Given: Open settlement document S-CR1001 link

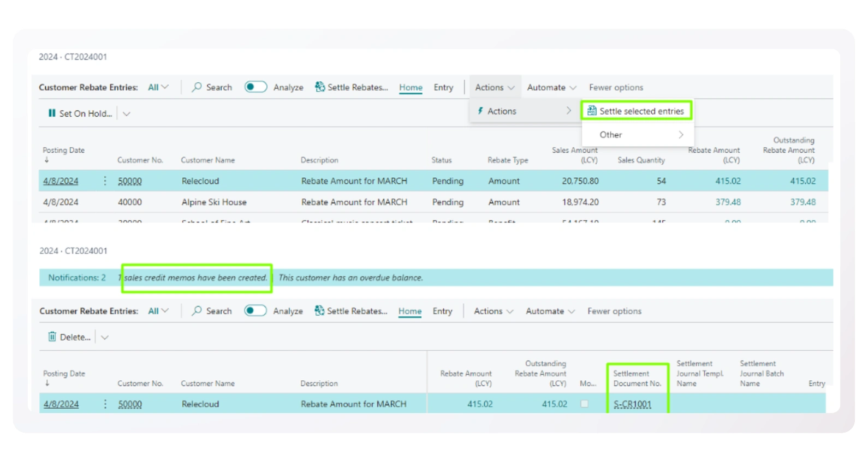Looking at the screenshot, I should coord(632,404).
